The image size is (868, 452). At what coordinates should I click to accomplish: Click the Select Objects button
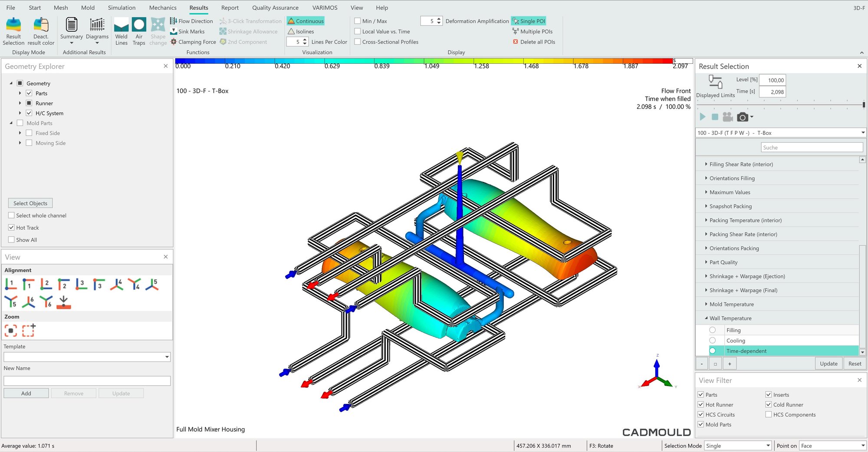click(30, 203)
